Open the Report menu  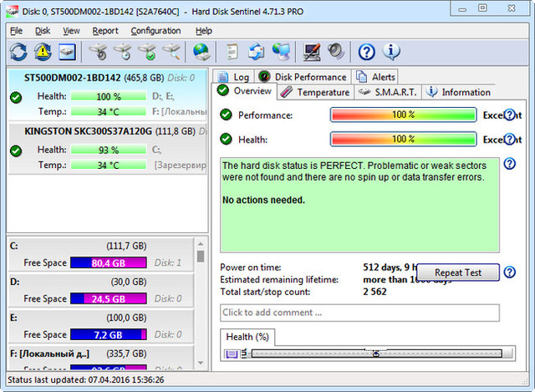tap(105, 31)
